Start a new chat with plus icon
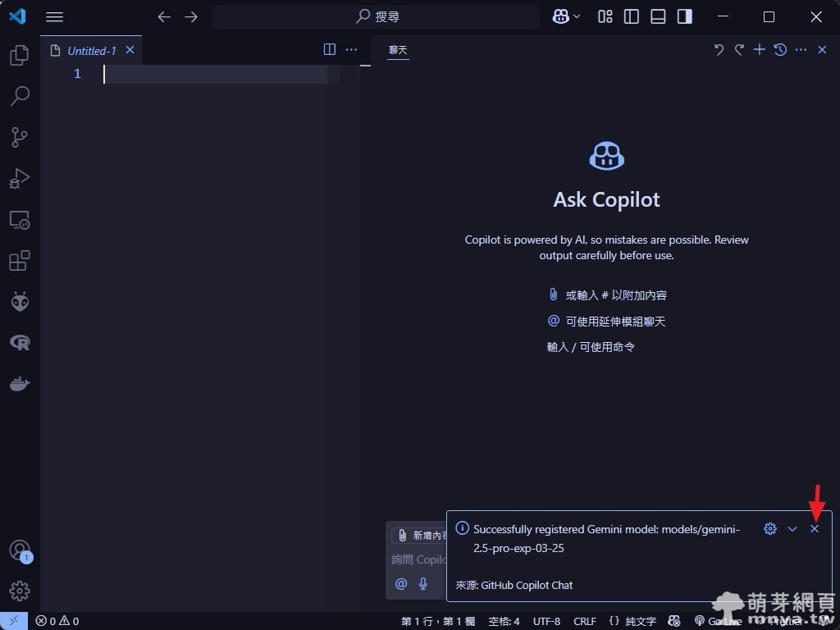The width and height of the screenshot is (840, 630). pos(760,50)
